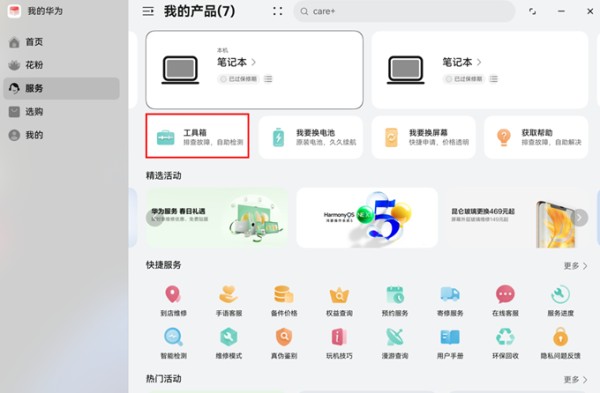
Task: Click the search magnifier icon
Action: [x=304, y=11]
